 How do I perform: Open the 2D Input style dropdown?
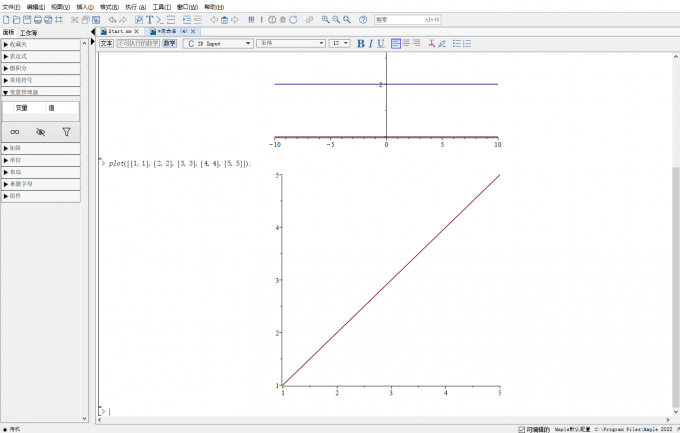coord(218,43)
